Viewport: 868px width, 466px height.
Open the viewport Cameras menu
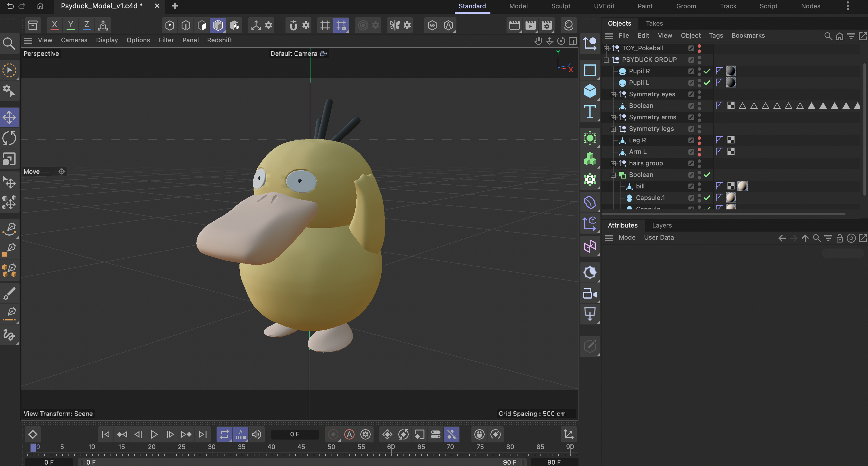coord(74,40)
